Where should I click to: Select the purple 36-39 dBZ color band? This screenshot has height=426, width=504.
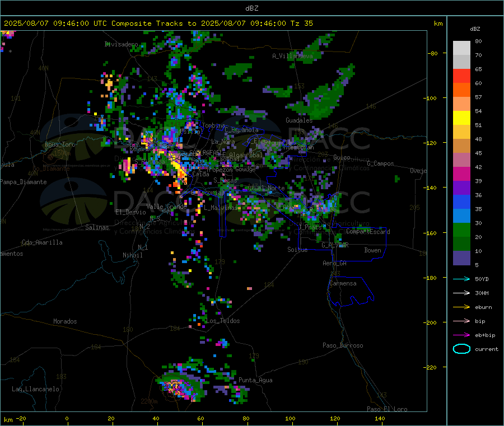click(461, 188)
